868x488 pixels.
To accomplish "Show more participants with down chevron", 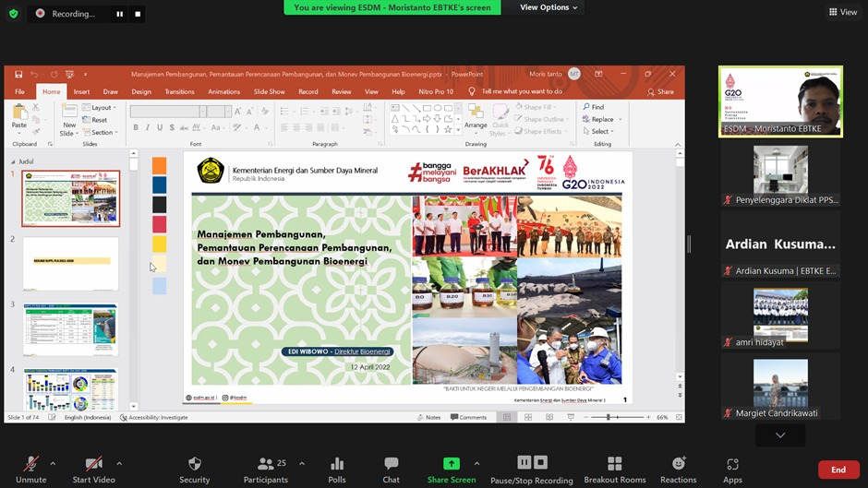I will 780,435.
